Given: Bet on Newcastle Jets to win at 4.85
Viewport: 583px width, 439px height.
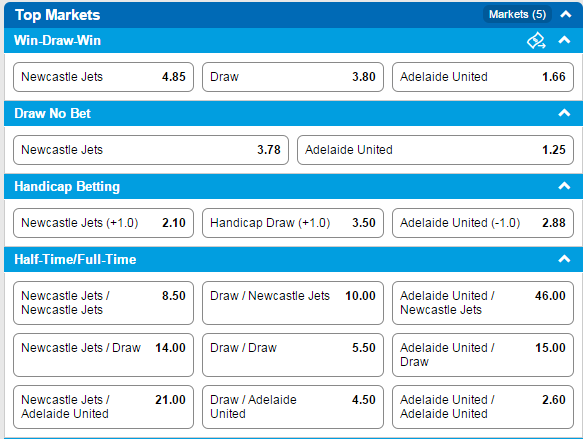Looking at the screenshot, I should click(103, 77).
